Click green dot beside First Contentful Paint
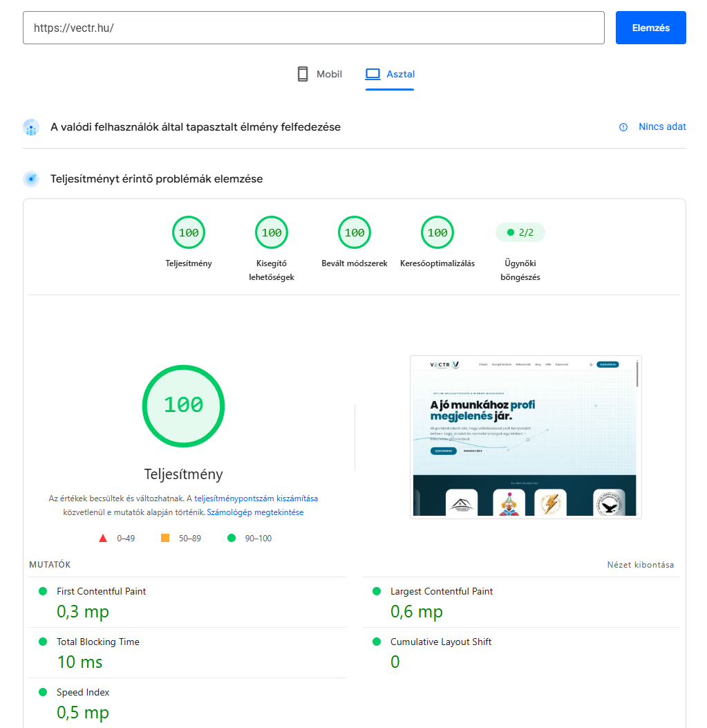Image resolution: width=707 pixels, height=728 pixels. tap(43, 591)
